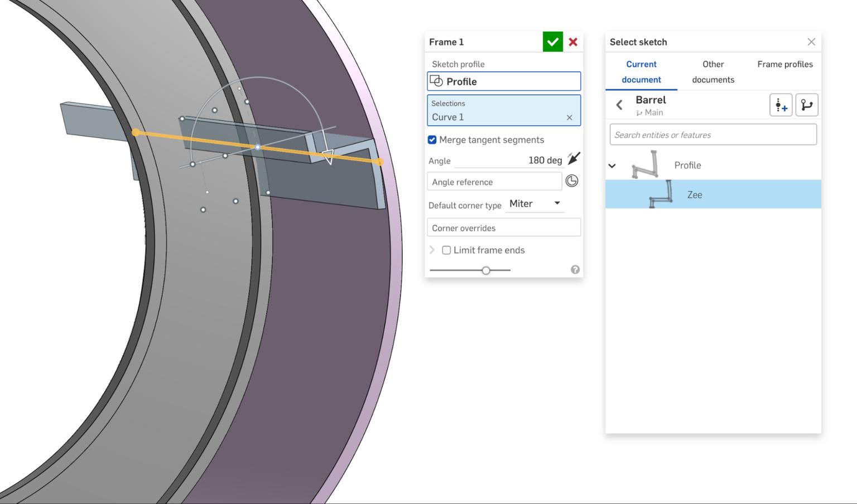The width and height of the screenshot is (857, 504).
Task: Select the Profile sketch icon in Sketch profile field
Action: [436, 81]
